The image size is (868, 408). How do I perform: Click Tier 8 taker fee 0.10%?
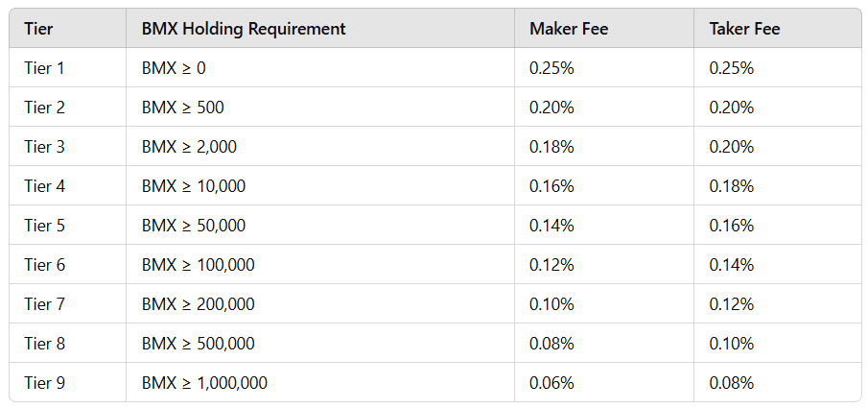pyautogui.click(x=732, y=344)
